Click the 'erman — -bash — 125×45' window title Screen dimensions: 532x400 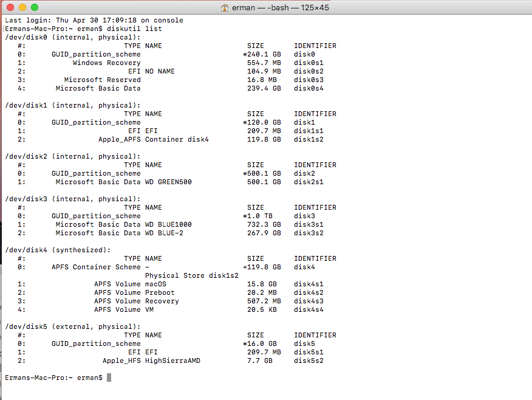[280, 8]
